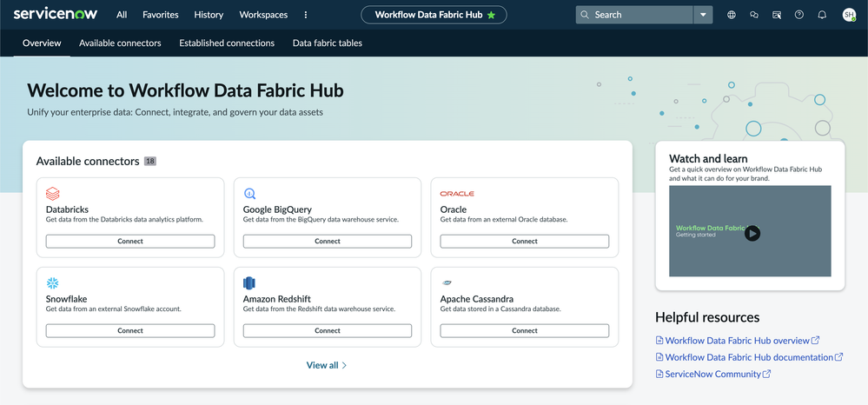Open Workflow Data Fabric Hub documentation link
The image size is (868, 405).
coord(749,357)
